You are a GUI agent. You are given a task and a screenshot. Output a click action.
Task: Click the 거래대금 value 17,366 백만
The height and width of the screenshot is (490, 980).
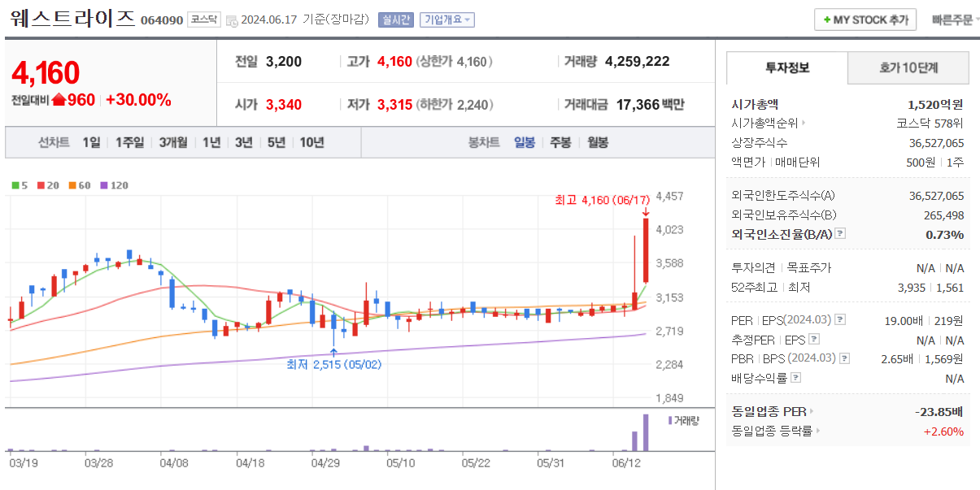650,104
